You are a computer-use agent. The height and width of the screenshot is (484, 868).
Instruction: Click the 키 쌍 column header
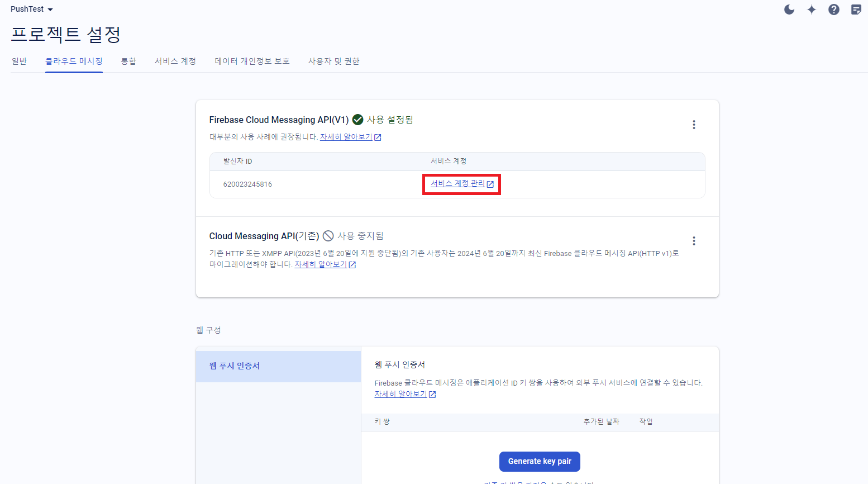(x=382, y=421)
